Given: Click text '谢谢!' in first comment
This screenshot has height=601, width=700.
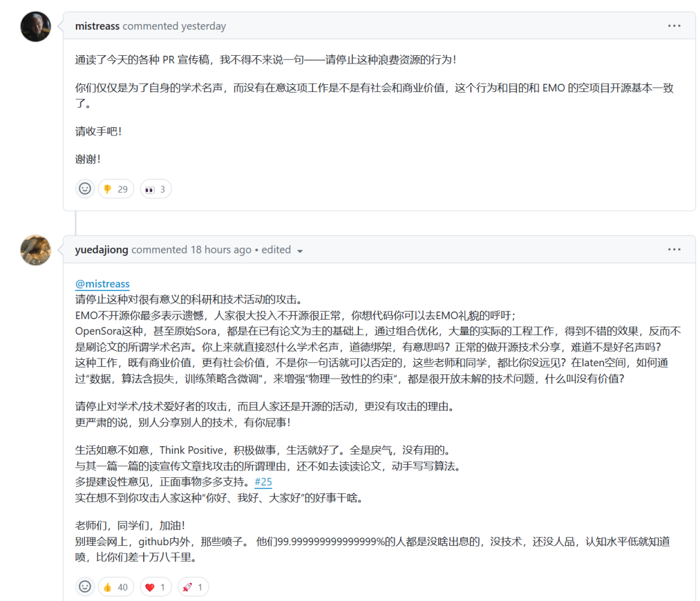Looking at the screenshot, I should [x=88, y=159].
